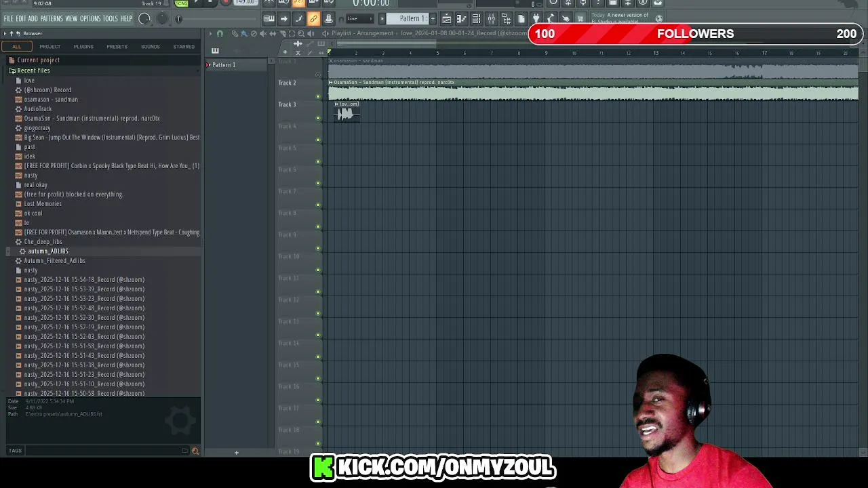
Task: Open the TOOLS menu
Action: point(110,19)
